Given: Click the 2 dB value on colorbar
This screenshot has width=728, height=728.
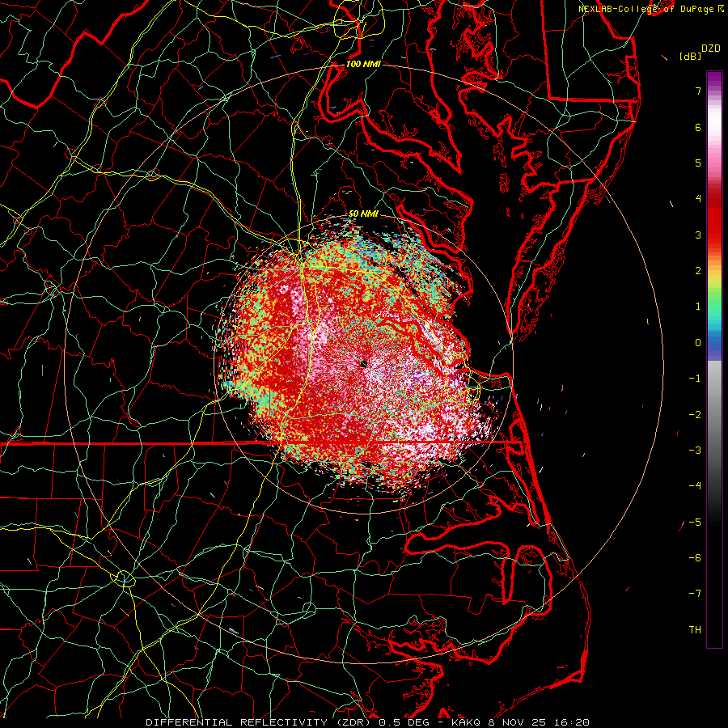Looking at the screenshot, I should point(698,271).
